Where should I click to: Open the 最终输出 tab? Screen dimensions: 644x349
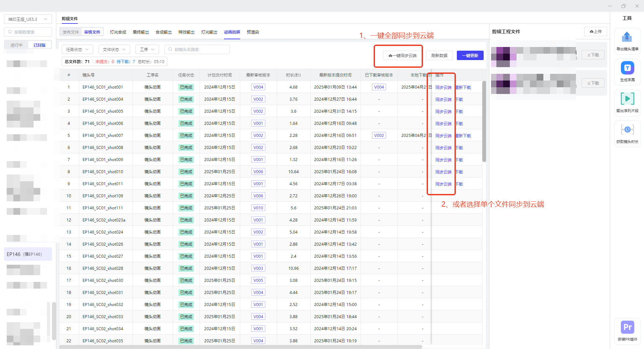pos(141,32)
